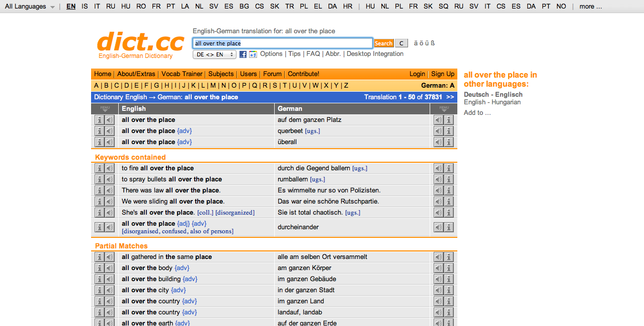Play German audio for 'Sie ist total chaotisch'
The image size is (644, 326).
439,213
